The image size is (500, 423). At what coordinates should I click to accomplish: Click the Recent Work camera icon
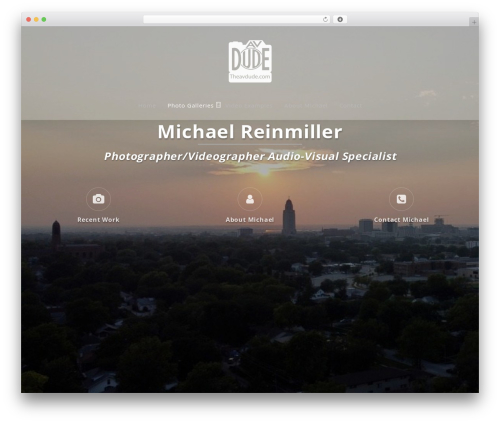coord(98,199)
